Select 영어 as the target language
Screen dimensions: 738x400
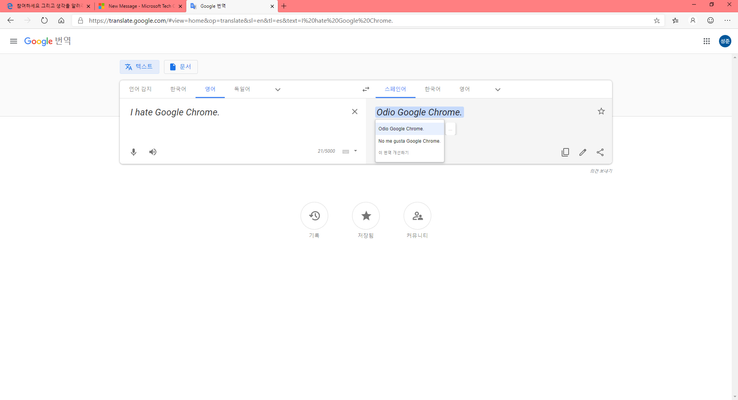pos(465,89)
